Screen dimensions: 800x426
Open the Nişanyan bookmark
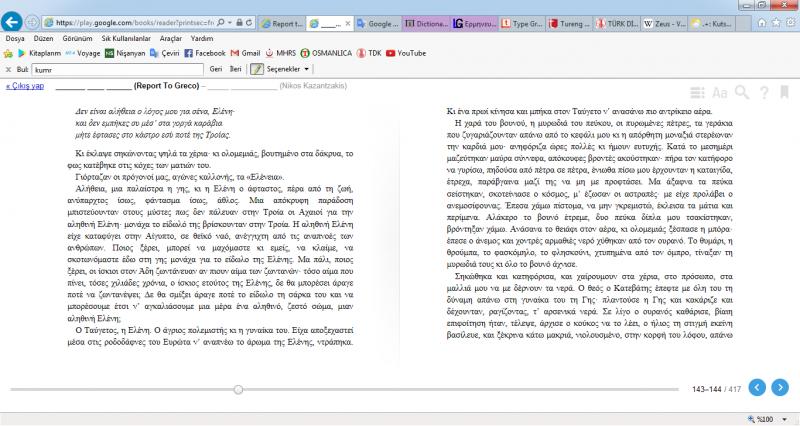point(125,53)
